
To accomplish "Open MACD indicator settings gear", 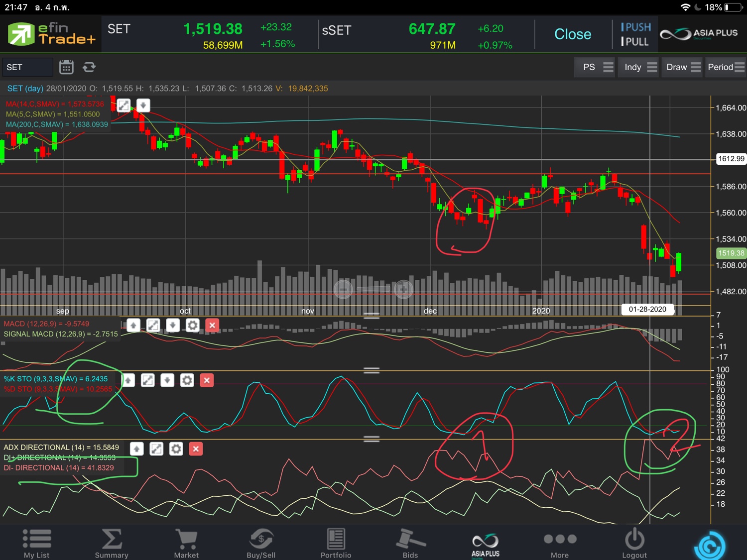I will click(192, 326).
